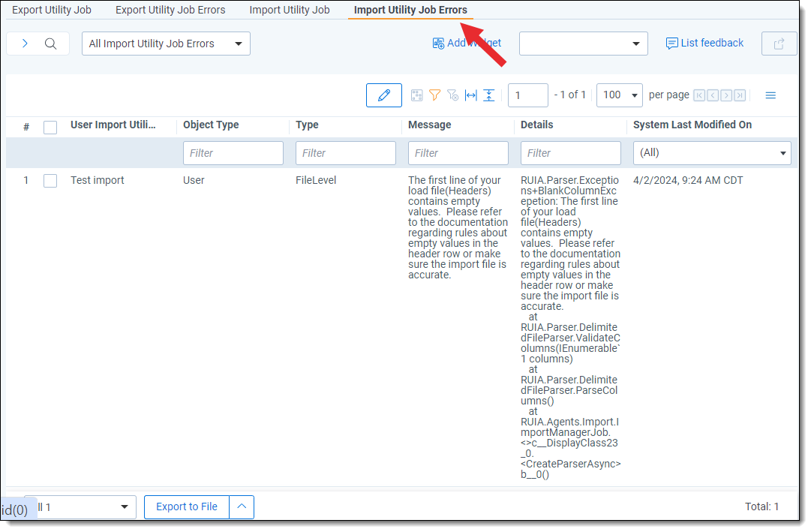This screenshot has width=811, height=532.
Task: Click the fit column widths icon
Action: (471, 95)
